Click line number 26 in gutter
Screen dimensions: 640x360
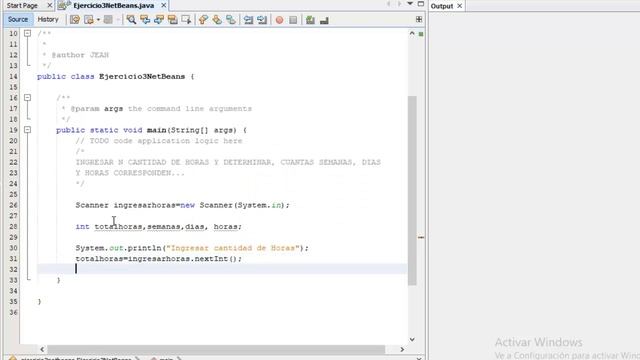(13, 205)
